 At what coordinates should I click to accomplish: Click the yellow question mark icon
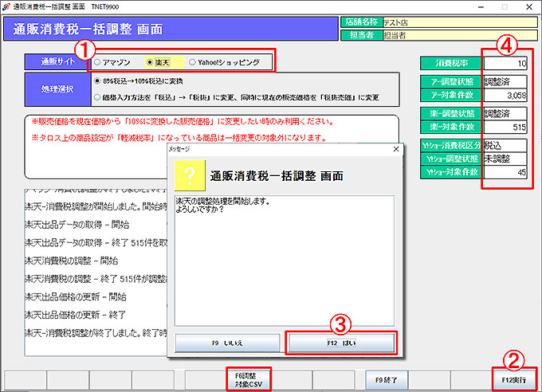pos(190,175)
